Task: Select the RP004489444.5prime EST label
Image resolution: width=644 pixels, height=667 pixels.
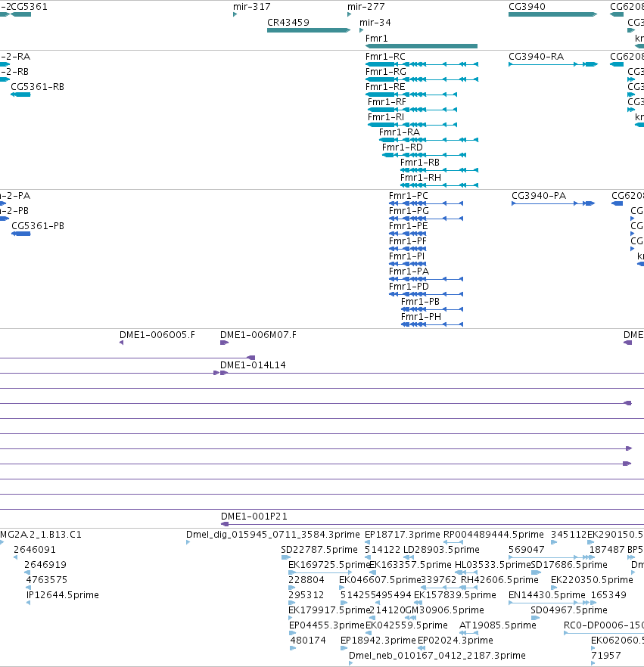Action: (x=493, y=534)
